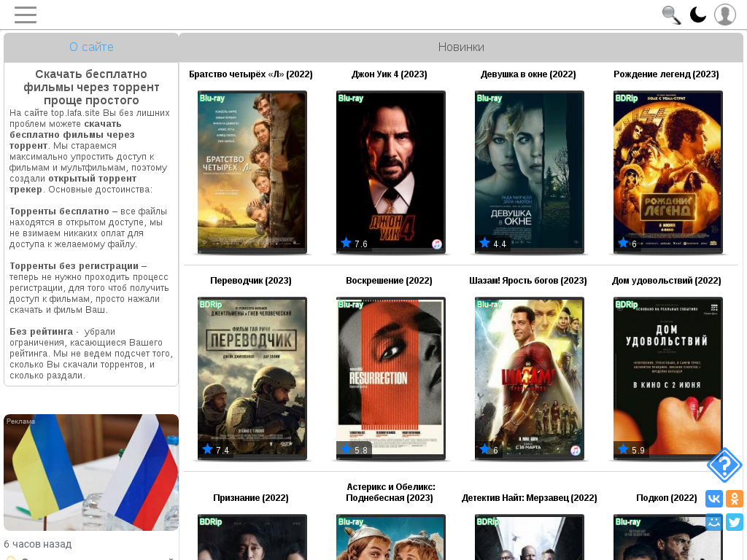This screenshot has width=747, height=560.
Task: Click the music note icon on Шазам! poster
Action: click(x=576, y=451)
